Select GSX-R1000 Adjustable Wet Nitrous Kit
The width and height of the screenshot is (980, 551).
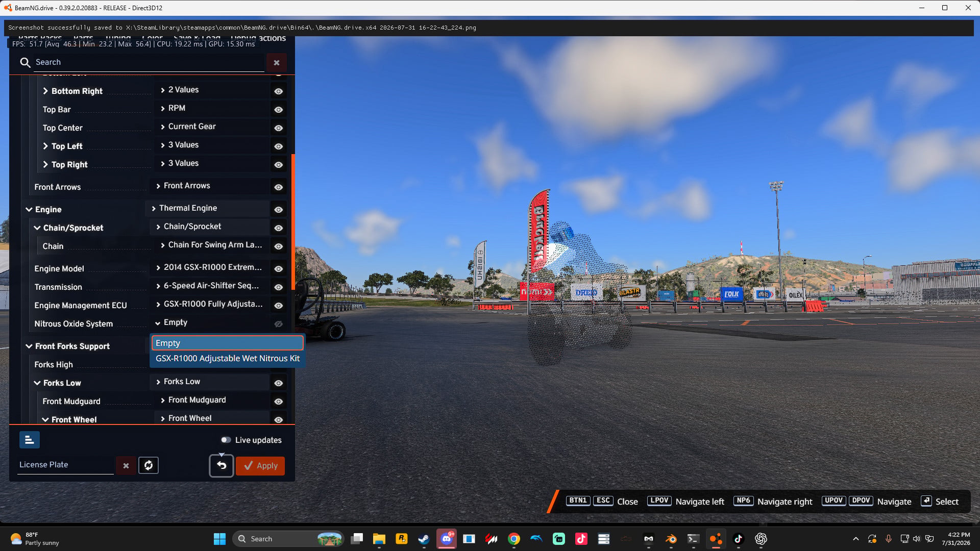[227, 359]
